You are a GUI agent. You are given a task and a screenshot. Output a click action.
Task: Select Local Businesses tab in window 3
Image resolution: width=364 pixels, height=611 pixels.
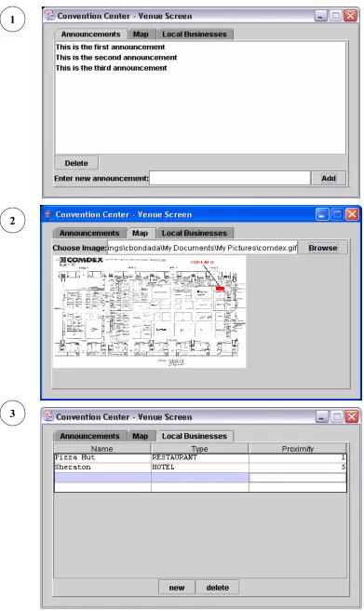(x=195, y=436)
